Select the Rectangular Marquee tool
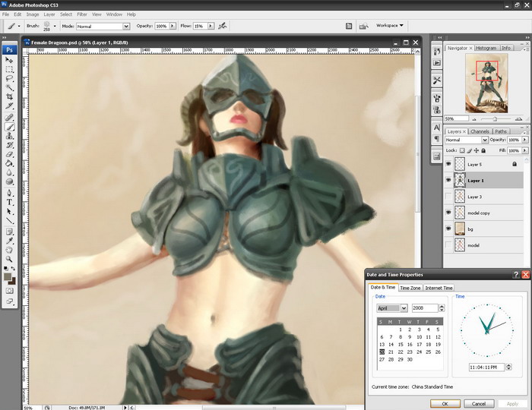The image size is (532, 410). click(9, 69)
